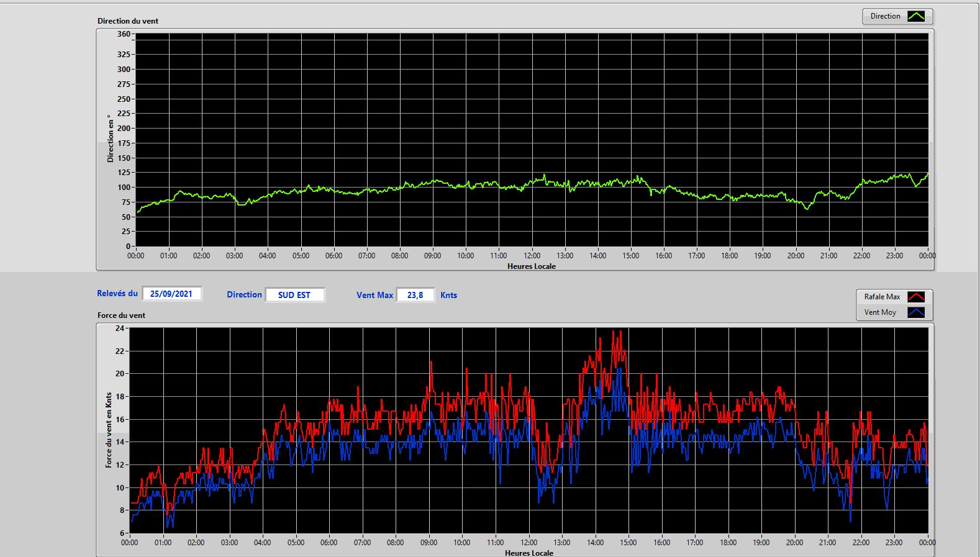
Task: Click the blue Vent Moy legend icon
Action: tap(916, 312)
